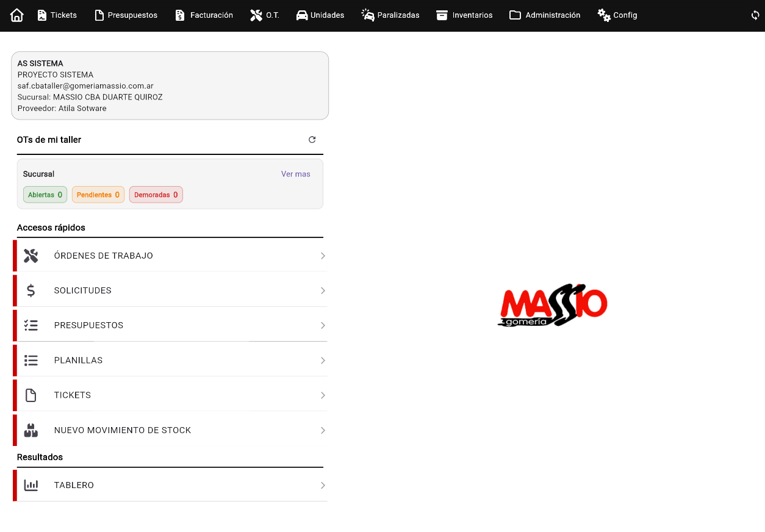Open NUEVO MOVIMIENTO DE STOCK shortcut

tap(170, 430)
